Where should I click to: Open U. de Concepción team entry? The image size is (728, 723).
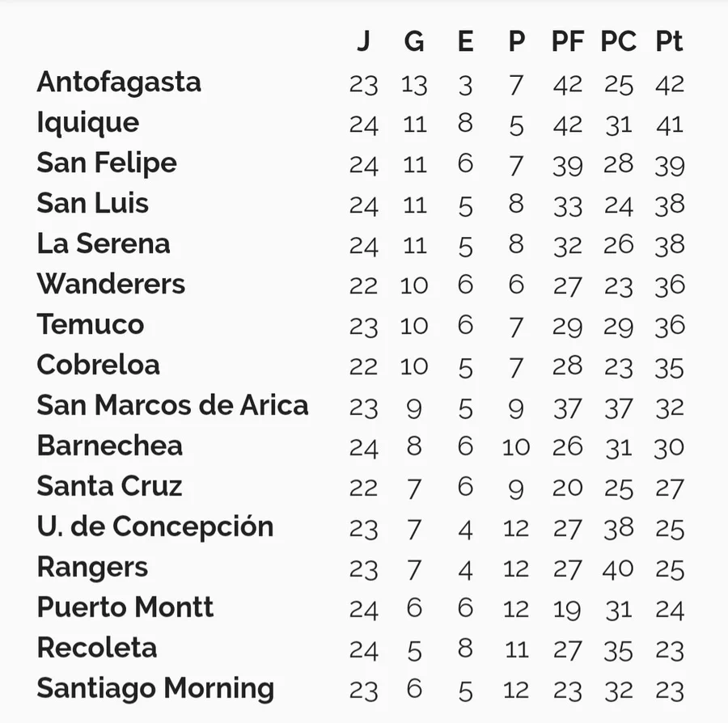tap(155, 527)
